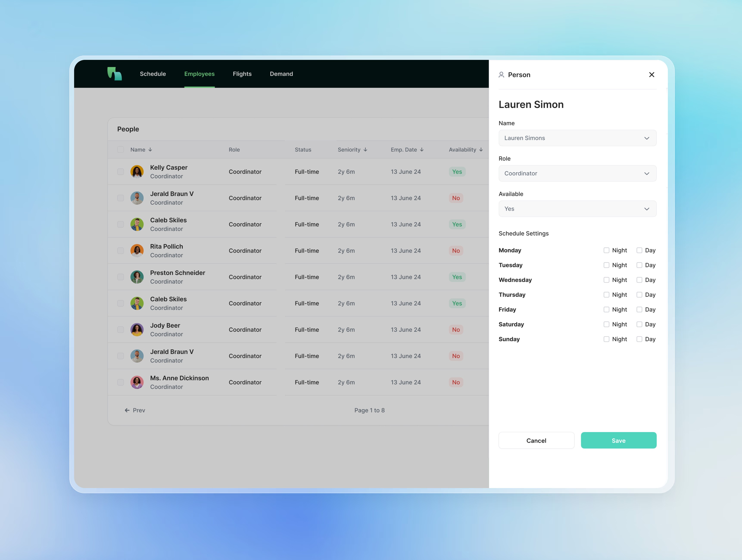
Task: Click the person icon in panel header
Action: click(x=501, y=75)
